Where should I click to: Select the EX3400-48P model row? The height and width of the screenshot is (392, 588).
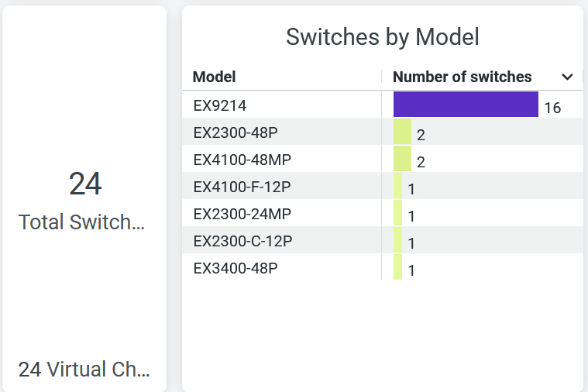236,269
